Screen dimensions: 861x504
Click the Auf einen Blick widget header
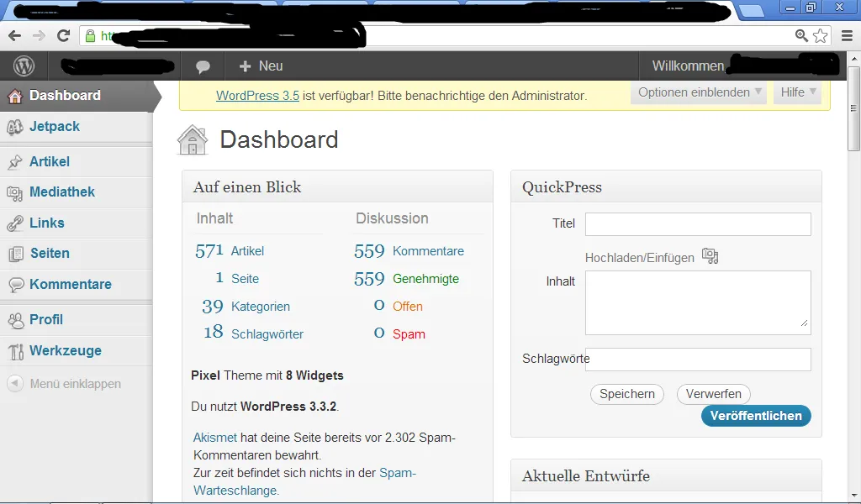click(337, 187)
